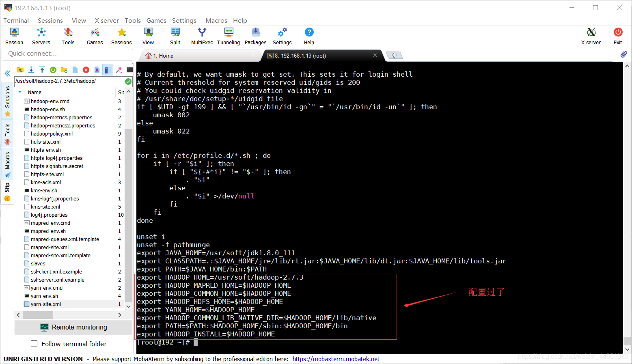Viewport: 632px width, 364px height.
Task: Click the magic wand SFTP icon
Action: (x=119, y=70)
